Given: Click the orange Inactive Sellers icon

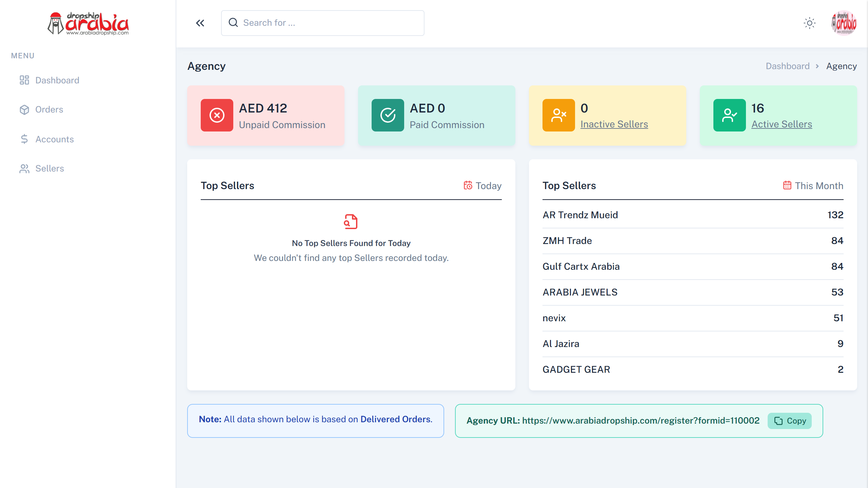Looking at the screenshot, I should (558, 115).
